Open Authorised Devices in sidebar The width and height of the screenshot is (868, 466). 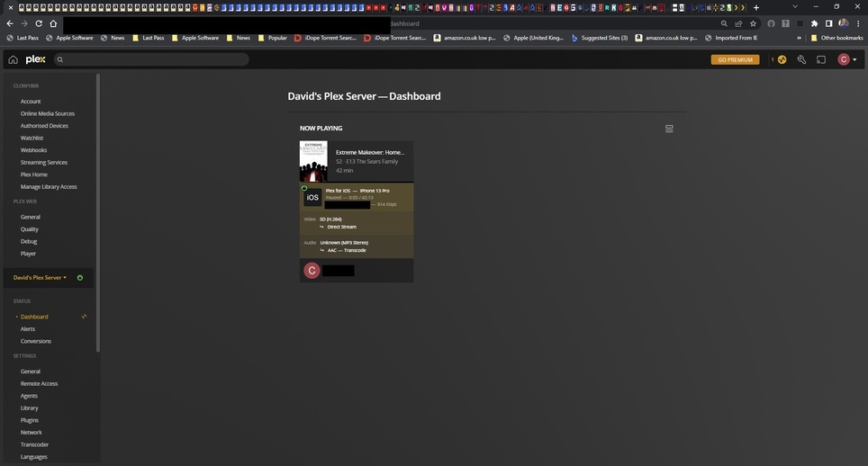tap(44, 126)
